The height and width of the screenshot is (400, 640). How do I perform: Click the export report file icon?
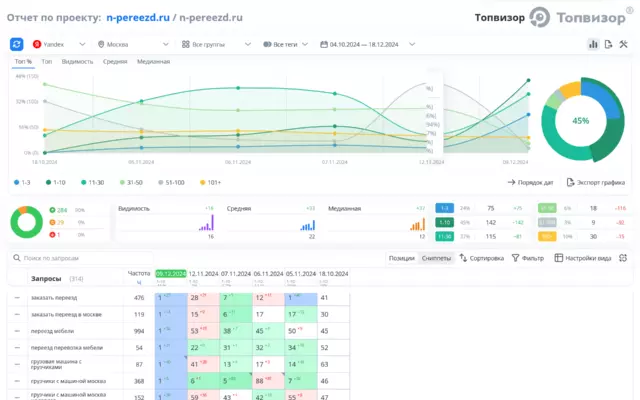click(x=608, y=44)
